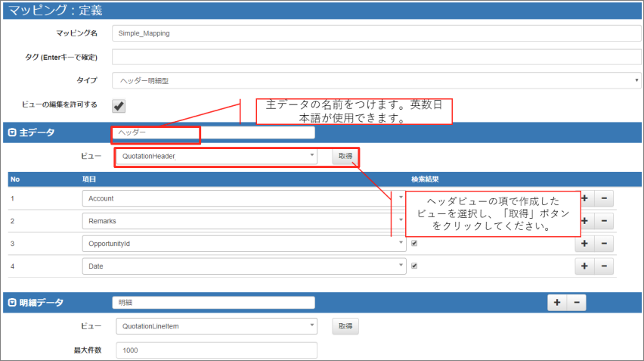Open the タイプ dropdown showing ヘッダー明細型
644x361 pixels.
(x=376, y=80)
